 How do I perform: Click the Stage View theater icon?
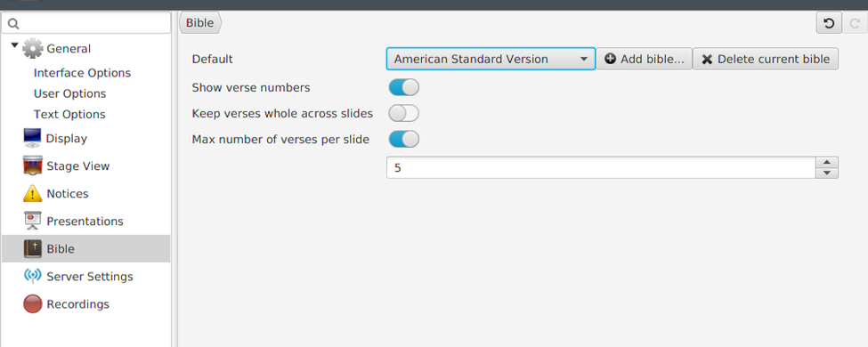(33, 165)
